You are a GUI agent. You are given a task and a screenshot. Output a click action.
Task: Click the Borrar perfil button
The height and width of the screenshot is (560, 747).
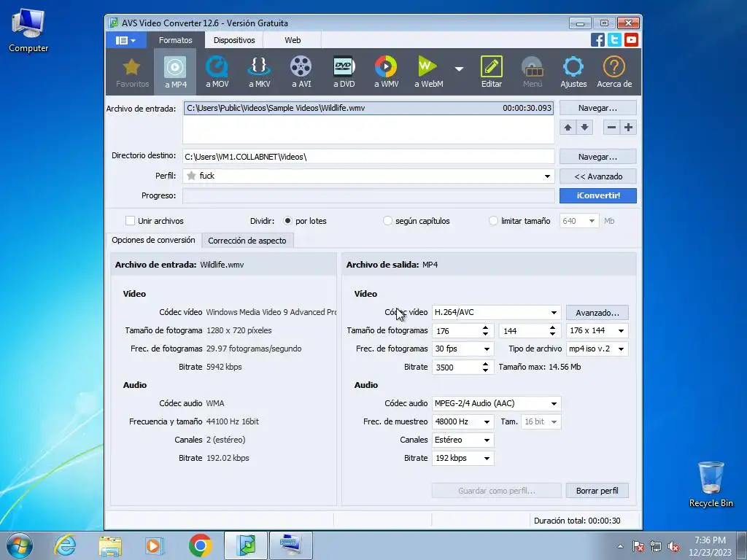(597, 491)
